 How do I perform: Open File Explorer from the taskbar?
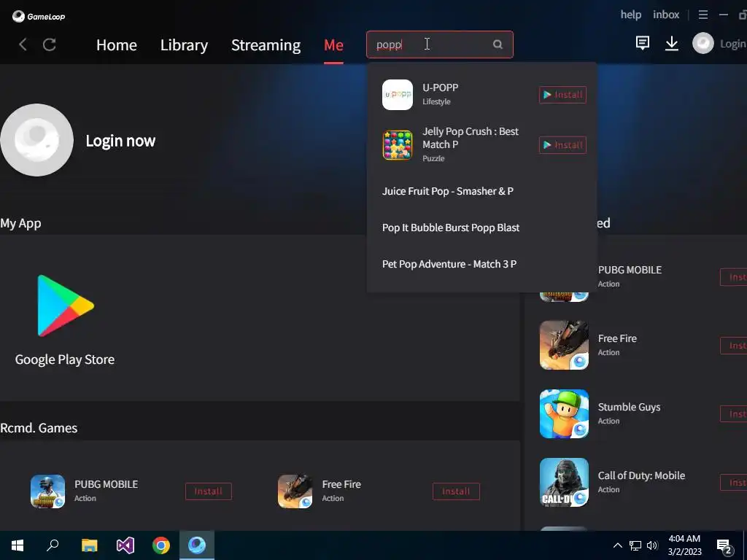(89, 545)
